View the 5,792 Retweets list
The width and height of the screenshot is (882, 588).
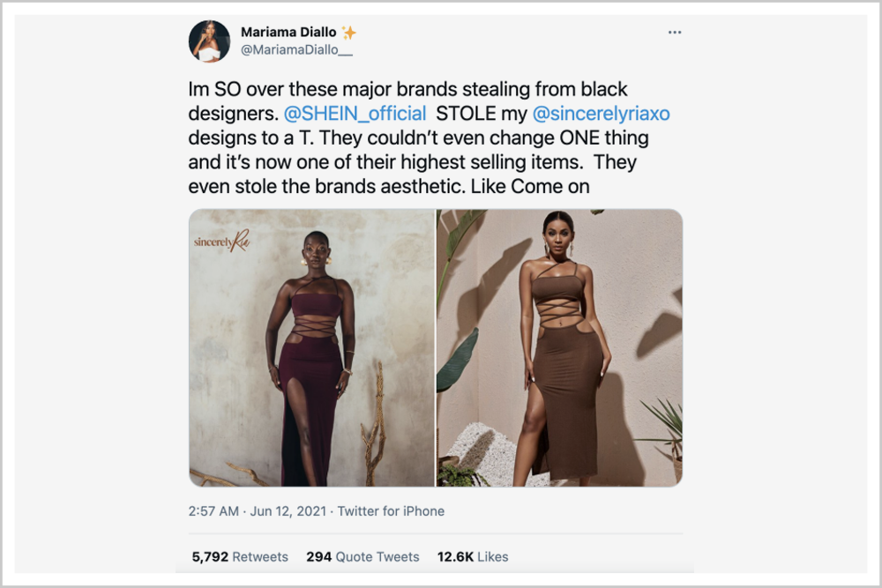(240, 556)
